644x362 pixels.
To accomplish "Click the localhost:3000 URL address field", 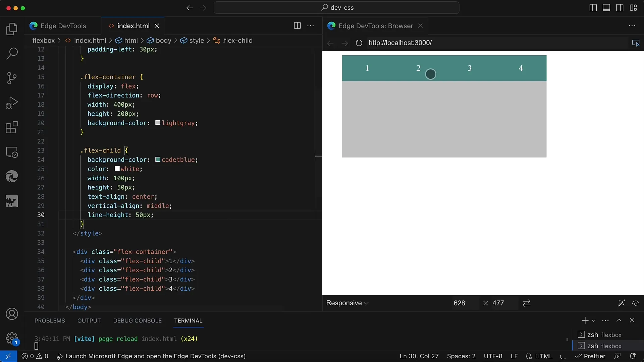I will [x=496, y=43].
